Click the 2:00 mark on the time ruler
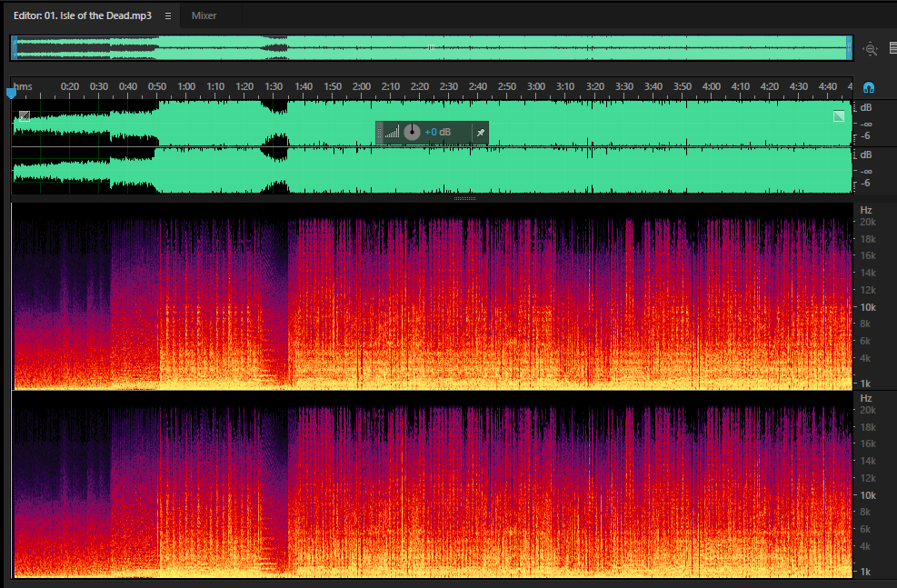 362,86
